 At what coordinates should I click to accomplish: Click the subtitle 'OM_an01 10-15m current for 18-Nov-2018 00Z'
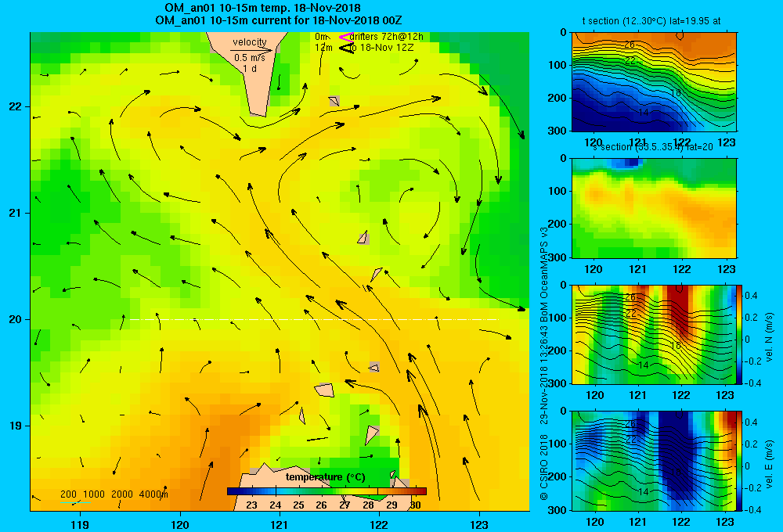(278, 20)
